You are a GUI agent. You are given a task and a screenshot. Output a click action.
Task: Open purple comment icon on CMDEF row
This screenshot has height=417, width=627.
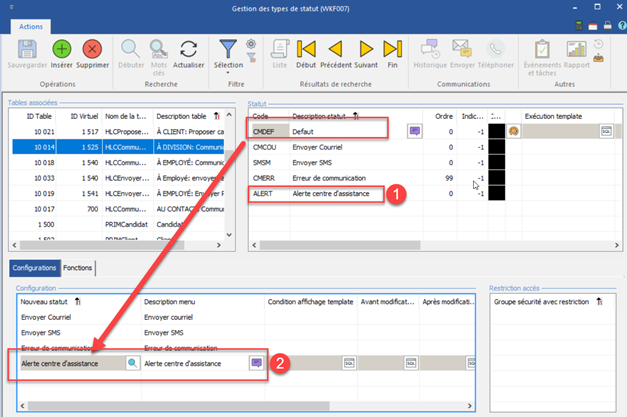pos(414,130)
